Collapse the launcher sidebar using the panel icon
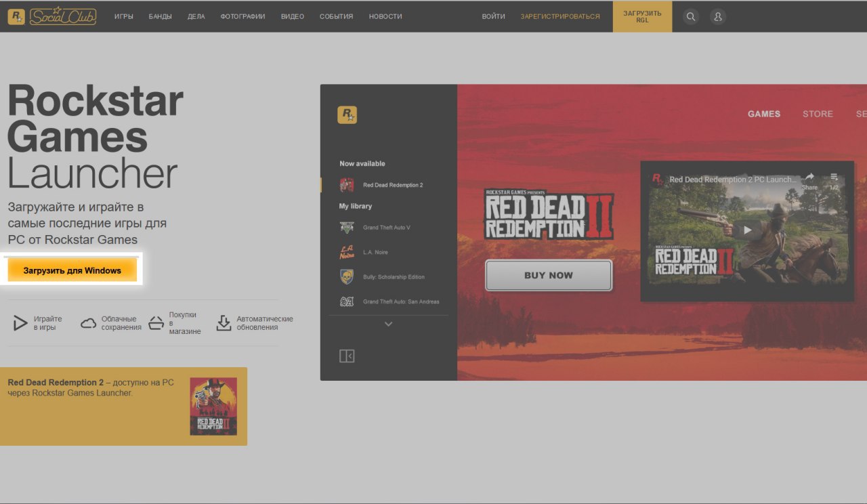 [347, 356]
